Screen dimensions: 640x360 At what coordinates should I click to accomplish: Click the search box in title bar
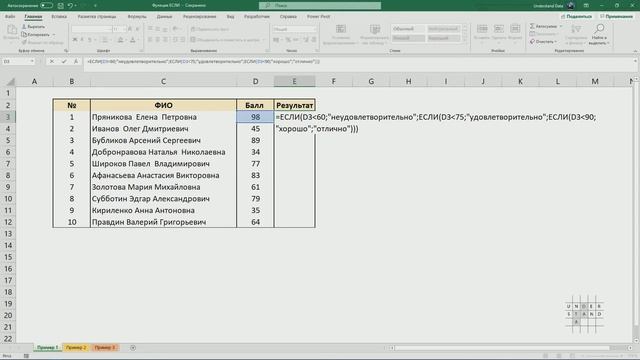[320, 5]
